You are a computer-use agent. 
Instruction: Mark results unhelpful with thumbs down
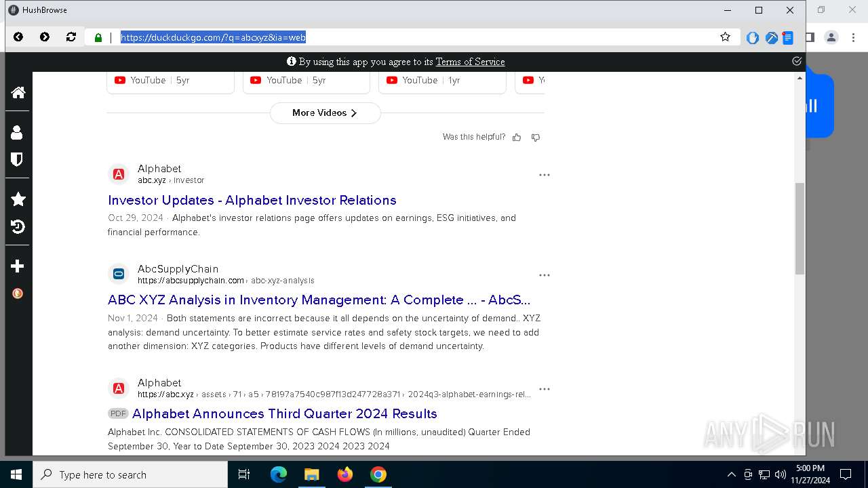(x=536, y=137)
